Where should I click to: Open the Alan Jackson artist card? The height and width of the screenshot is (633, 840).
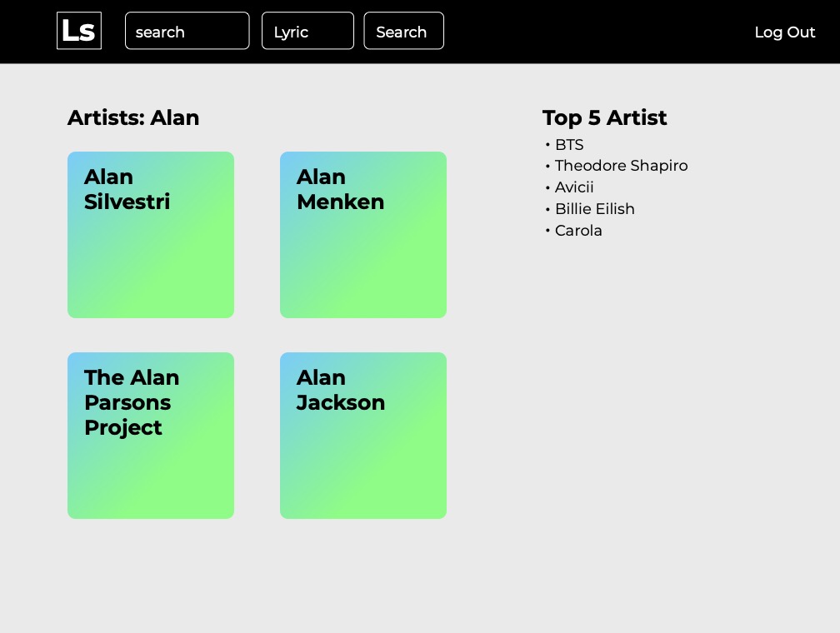pyautogui.click(x=363, y=436)
